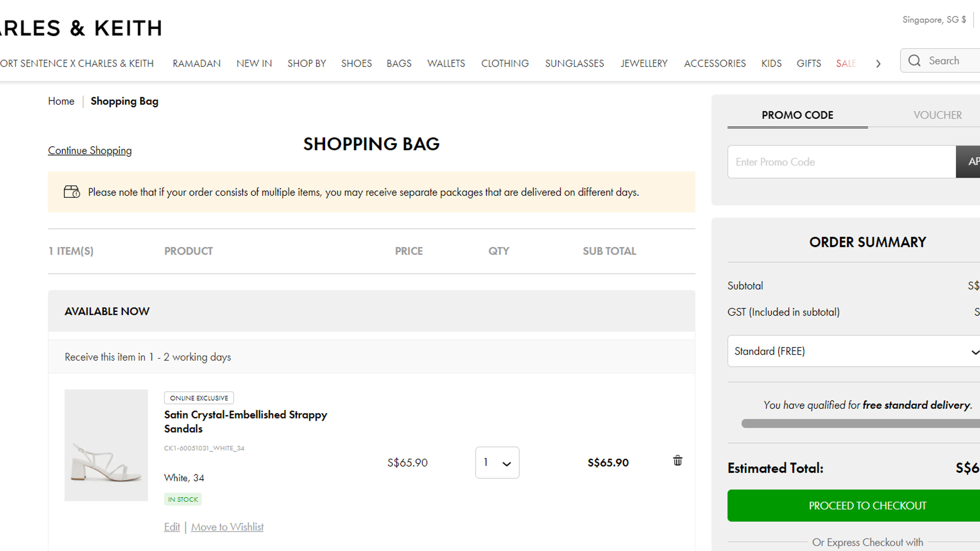Click the Receive this item working days text
980x551 pixels.
[148, 357]
